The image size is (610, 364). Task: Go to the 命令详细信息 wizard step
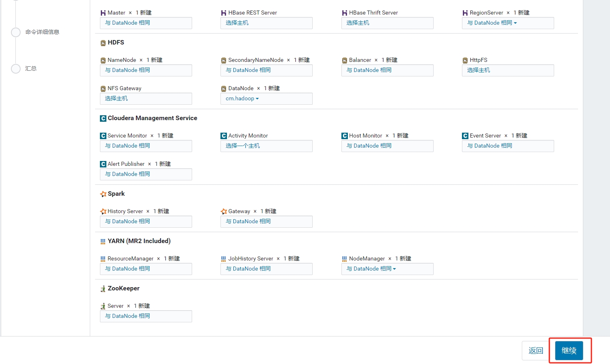click(x=42, y=32)
